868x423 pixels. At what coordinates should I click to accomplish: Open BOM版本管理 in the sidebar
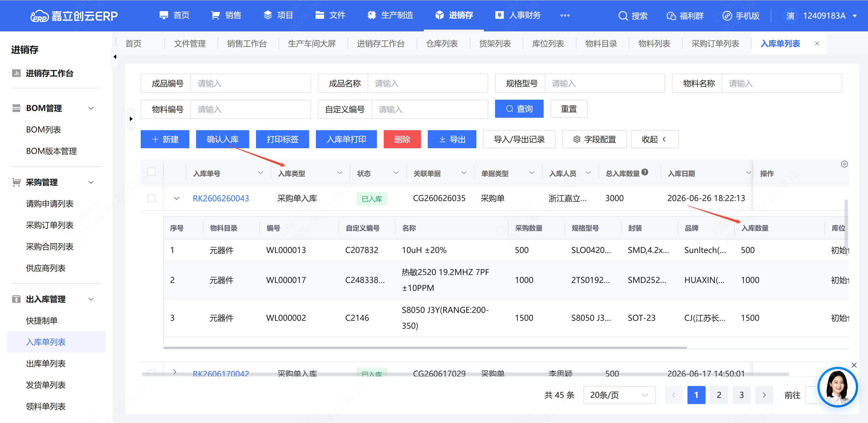pyautogui.click(x=51, y=151)
